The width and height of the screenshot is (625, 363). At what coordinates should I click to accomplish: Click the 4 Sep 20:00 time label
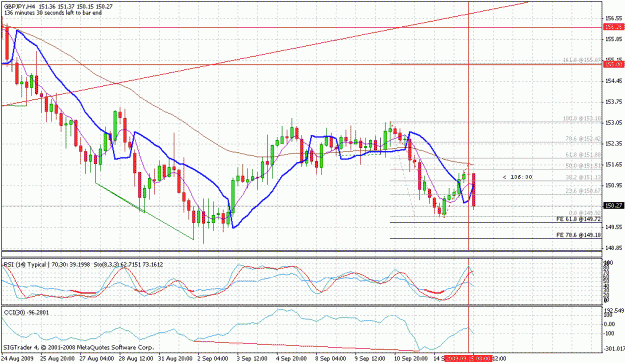coord(292,358)
